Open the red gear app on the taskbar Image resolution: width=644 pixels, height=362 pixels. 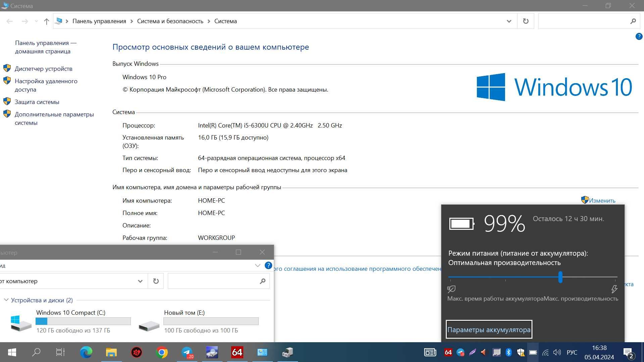click(x=137, y=352)
